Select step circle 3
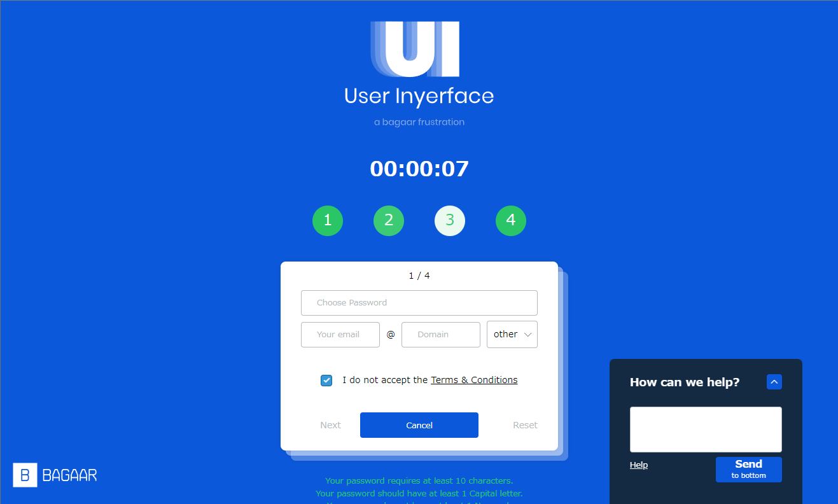This screenshot has width=838, height=504. 450,221
